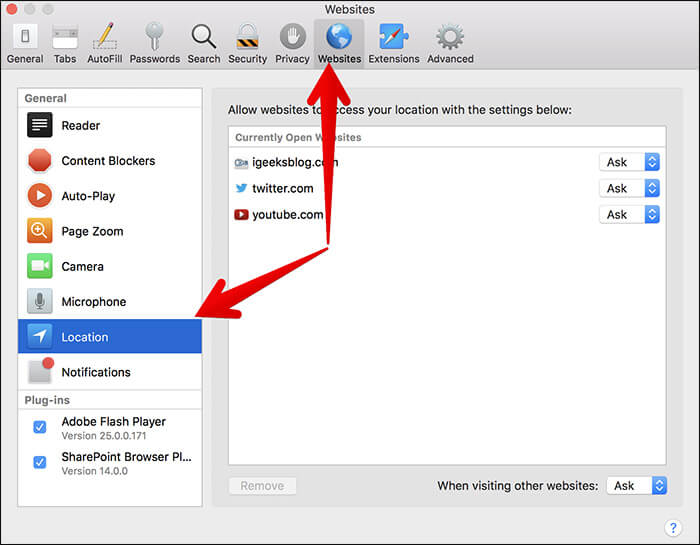Open the Extensions puzzle icon
Image resolution: width=700 pixels, height=545 pixels.
coord(393,37)
